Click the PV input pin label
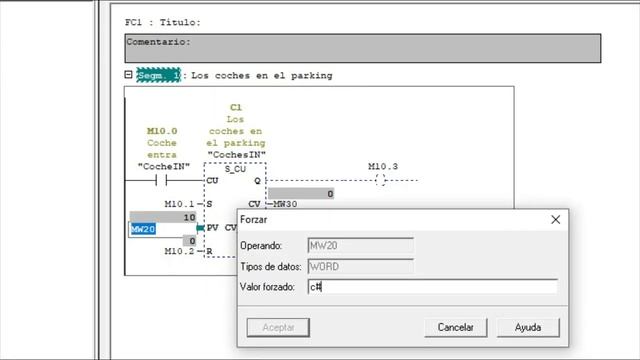 (x=212, y=227)
